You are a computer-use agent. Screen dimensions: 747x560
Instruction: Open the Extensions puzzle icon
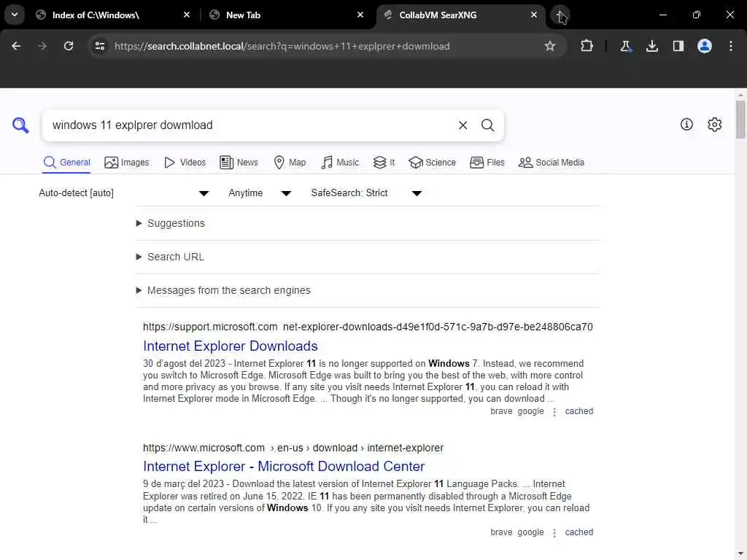(587, 46)
